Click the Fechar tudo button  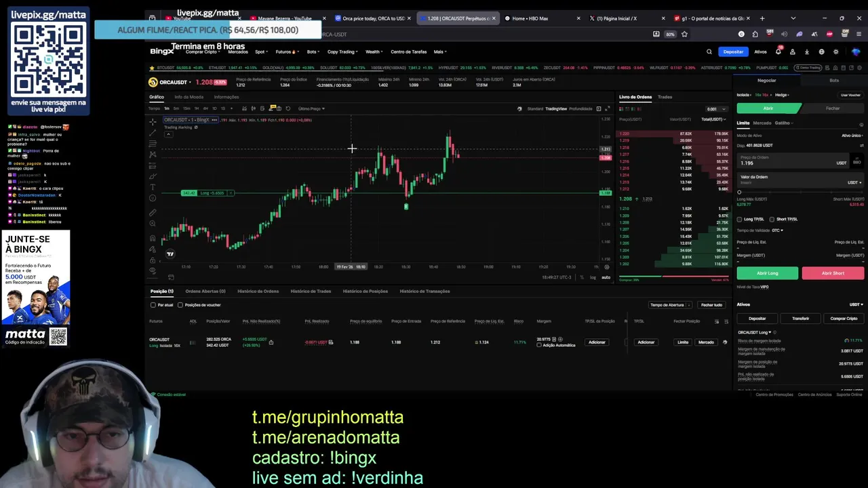pos(711,305)
